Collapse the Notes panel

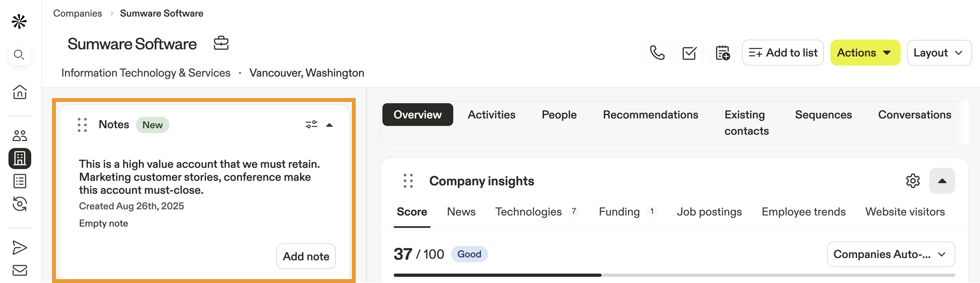point(329,125)
